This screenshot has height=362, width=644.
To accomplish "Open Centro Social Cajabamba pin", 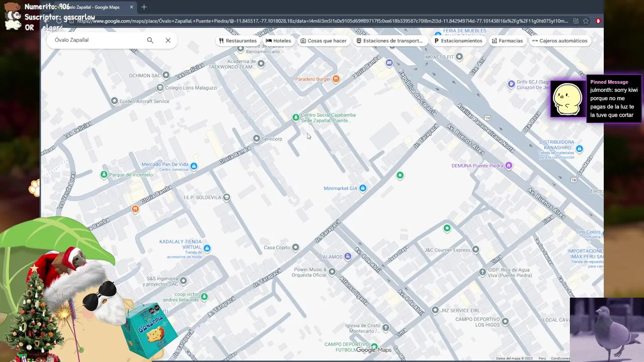I will [x=296, y=118].
